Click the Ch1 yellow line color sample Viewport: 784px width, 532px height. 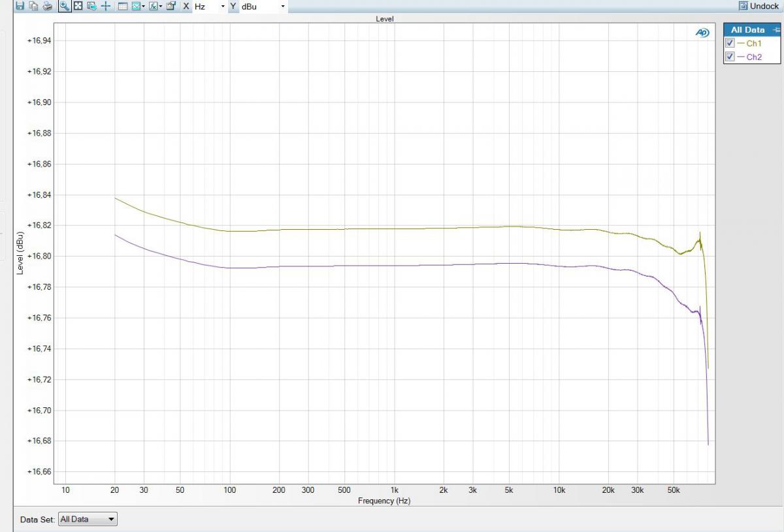pyautogui.click(x=741, y=44)
